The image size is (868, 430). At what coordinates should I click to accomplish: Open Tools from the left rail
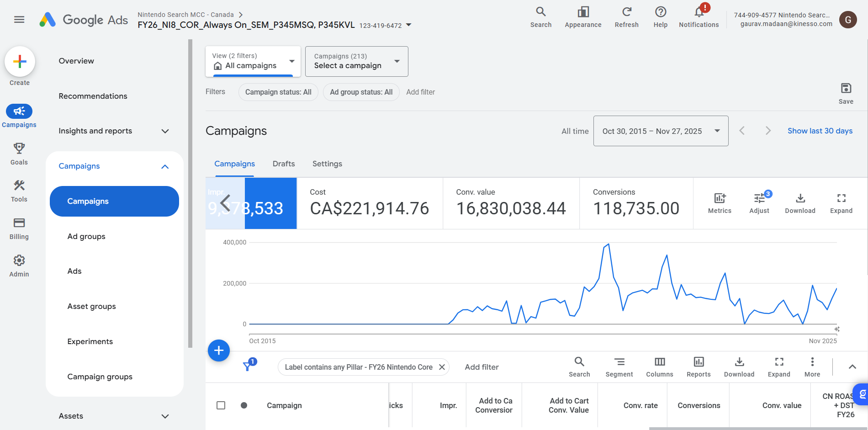pyautogui.click(x=19, y=186)
